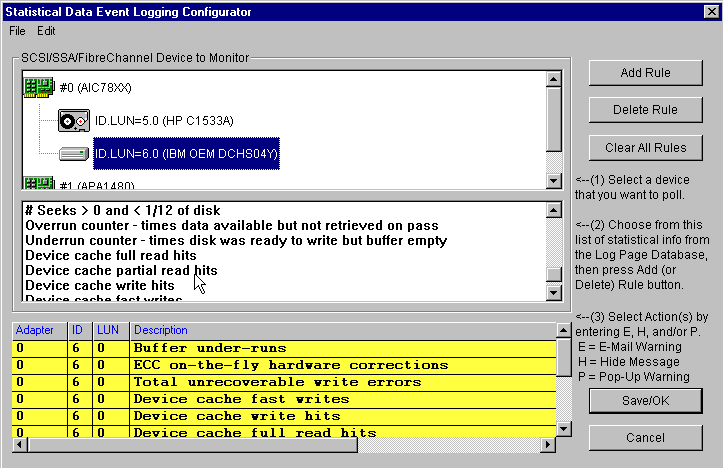Open the File menu
The image size is (723, 468).
[x=17, y=31]
